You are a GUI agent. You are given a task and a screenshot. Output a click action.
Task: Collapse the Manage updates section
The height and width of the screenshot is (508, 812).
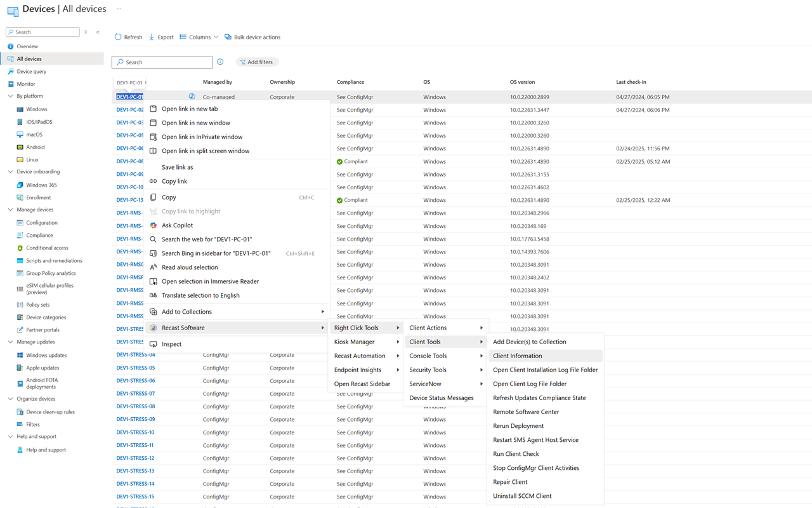coord(10,342)
